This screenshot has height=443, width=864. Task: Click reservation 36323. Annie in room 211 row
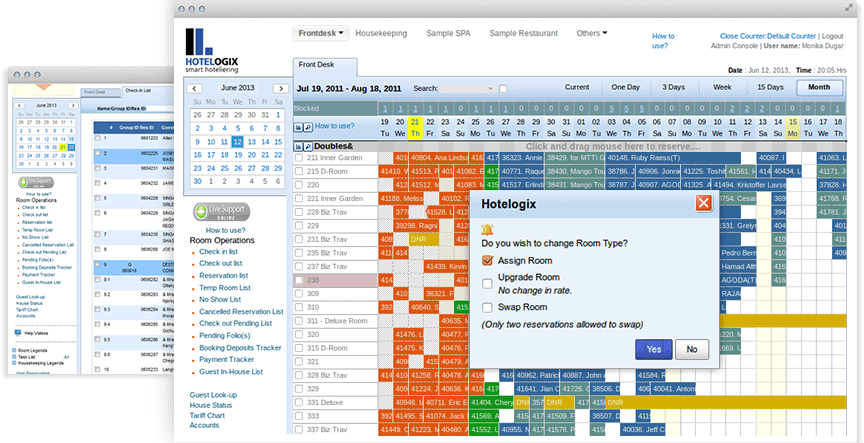click(521, 158)
